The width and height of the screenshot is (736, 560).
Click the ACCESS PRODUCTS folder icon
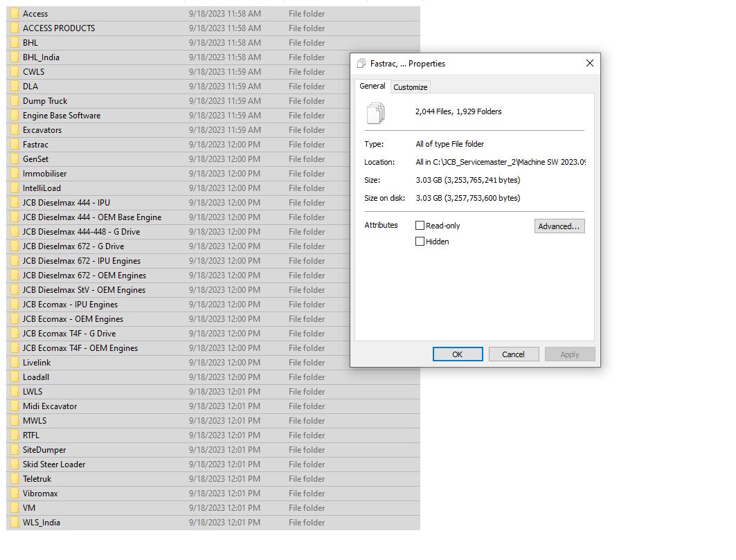(15, 28)
